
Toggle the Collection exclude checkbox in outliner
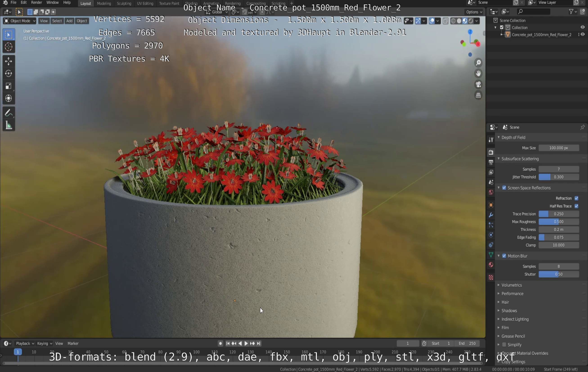pos(502,28)
